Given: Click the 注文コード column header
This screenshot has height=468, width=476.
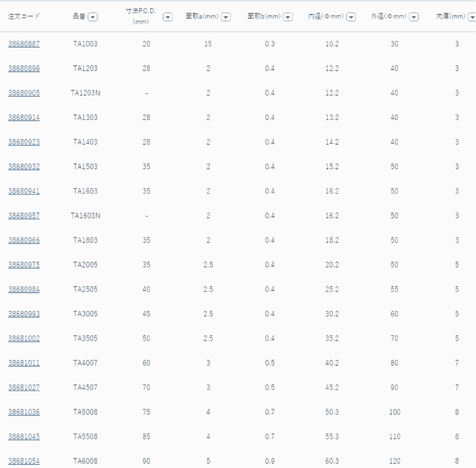Looking at the screenshot, I should tap(24, 17).
